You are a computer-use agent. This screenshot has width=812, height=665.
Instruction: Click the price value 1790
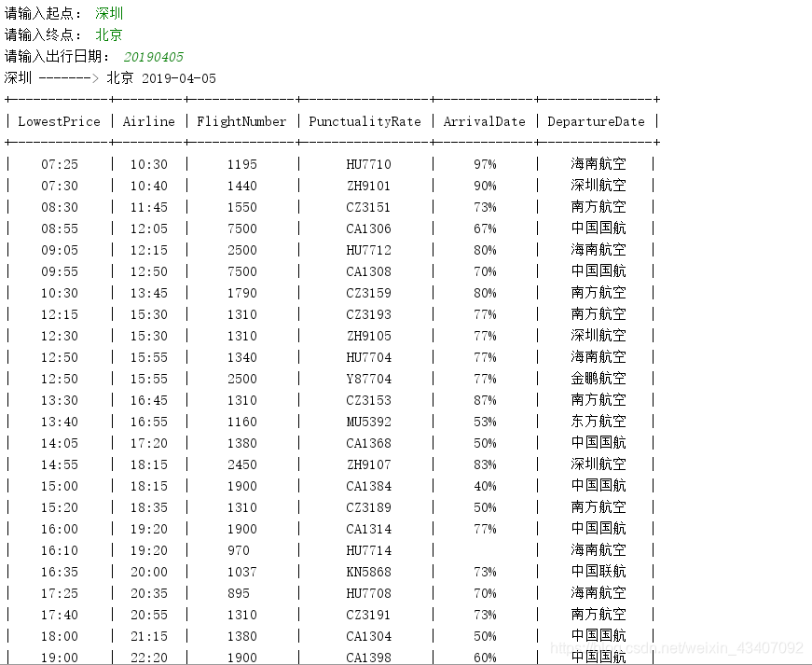click(x=242, y=293)
